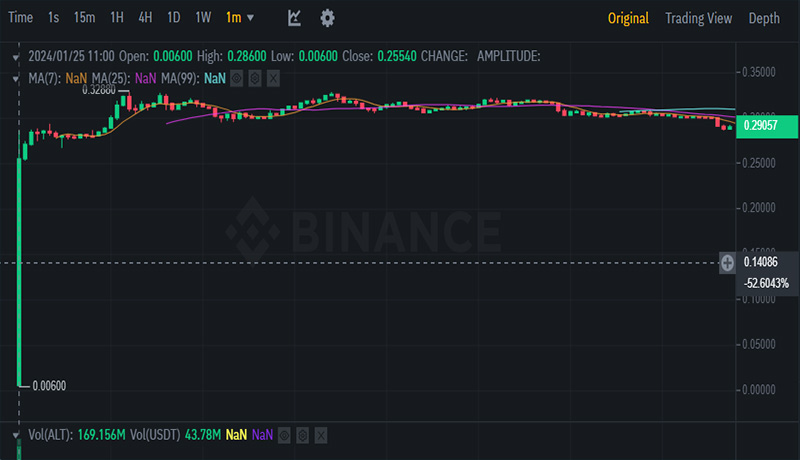Click the CHANGE label
Viewport: 800px width, 460px height.
pyautogui.click(x=444, y=56)
